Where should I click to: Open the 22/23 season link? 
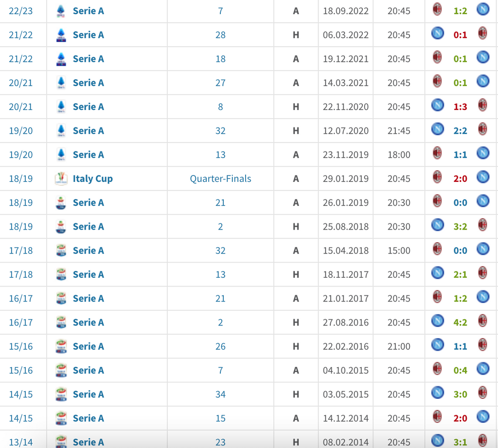[20, 11]
